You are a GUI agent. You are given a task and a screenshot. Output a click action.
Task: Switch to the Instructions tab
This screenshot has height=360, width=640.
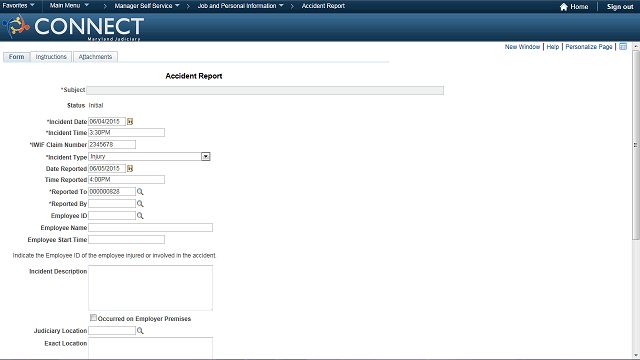[51, 57]
